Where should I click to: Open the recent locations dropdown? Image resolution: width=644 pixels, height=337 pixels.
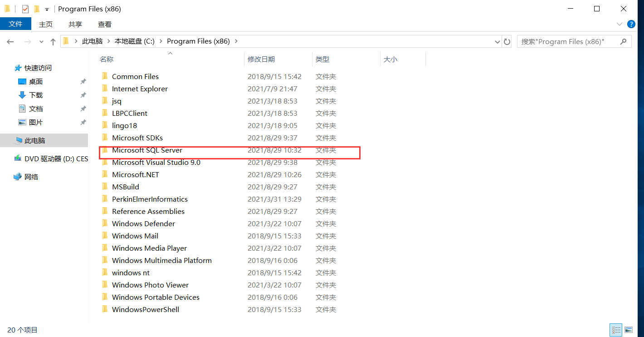41,41
